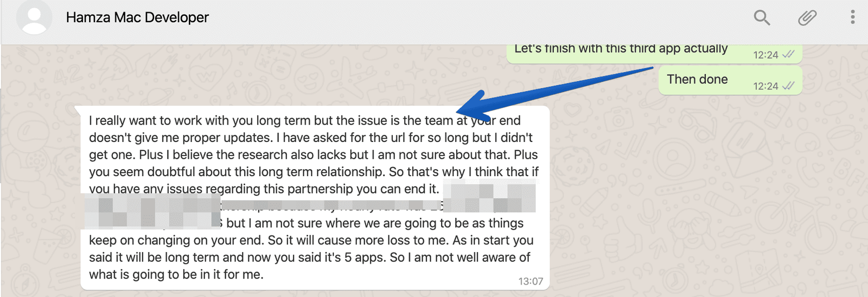Viewport: 868px width, 297px height.
Task: Click read receipt ticks on "Then done"
Action: coord(789,86)
